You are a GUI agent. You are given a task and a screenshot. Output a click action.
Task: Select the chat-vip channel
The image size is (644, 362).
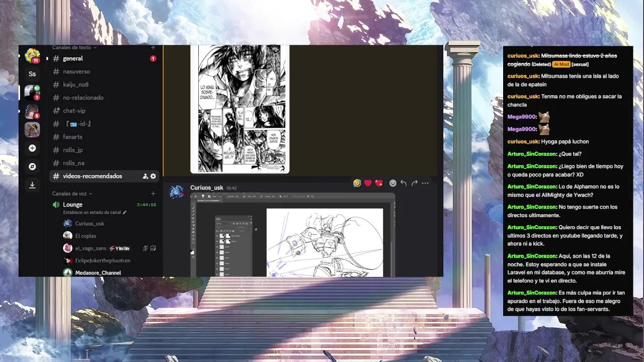pos(104,111)
